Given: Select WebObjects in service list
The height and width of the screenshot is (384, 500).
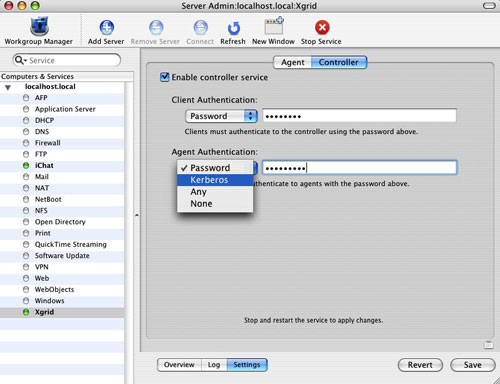Looking at the screenshot, I should (x=54, y=290).
